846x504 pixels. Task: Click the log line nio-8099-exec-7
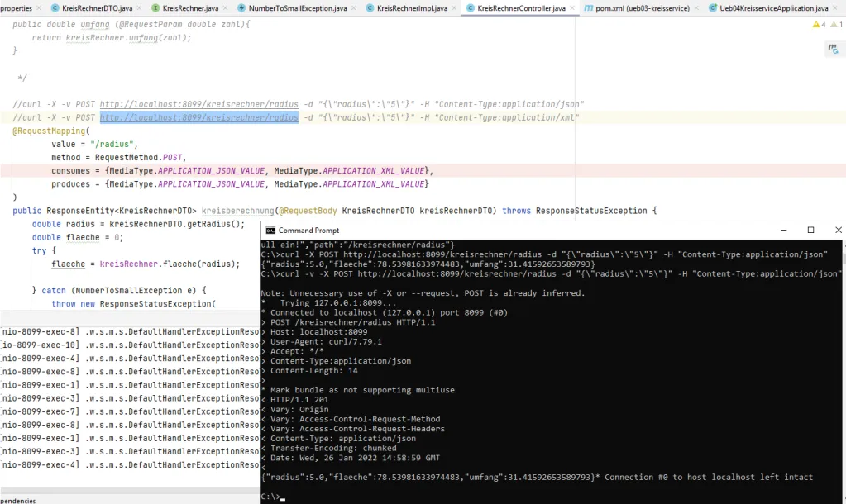click(x=130, y=411)
